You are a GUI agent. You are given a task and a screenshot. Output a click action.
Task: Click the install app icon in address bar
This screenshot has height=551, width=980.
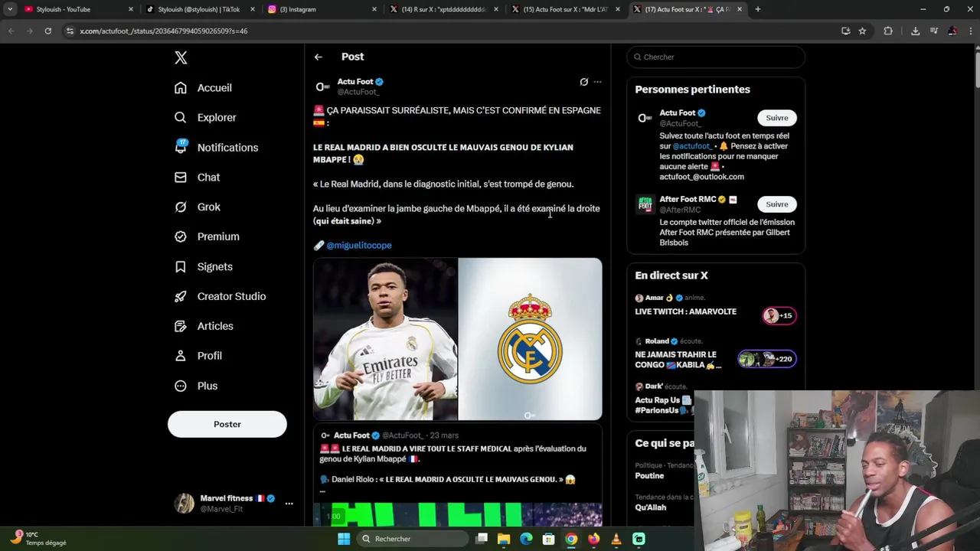click(x=845, y=31)
